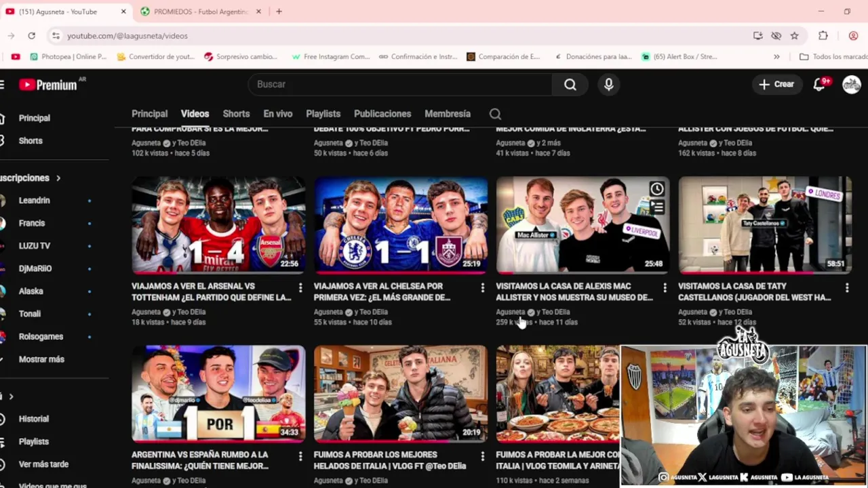
Task: Open Ver más tarde in sidebar
Action: 43,464
